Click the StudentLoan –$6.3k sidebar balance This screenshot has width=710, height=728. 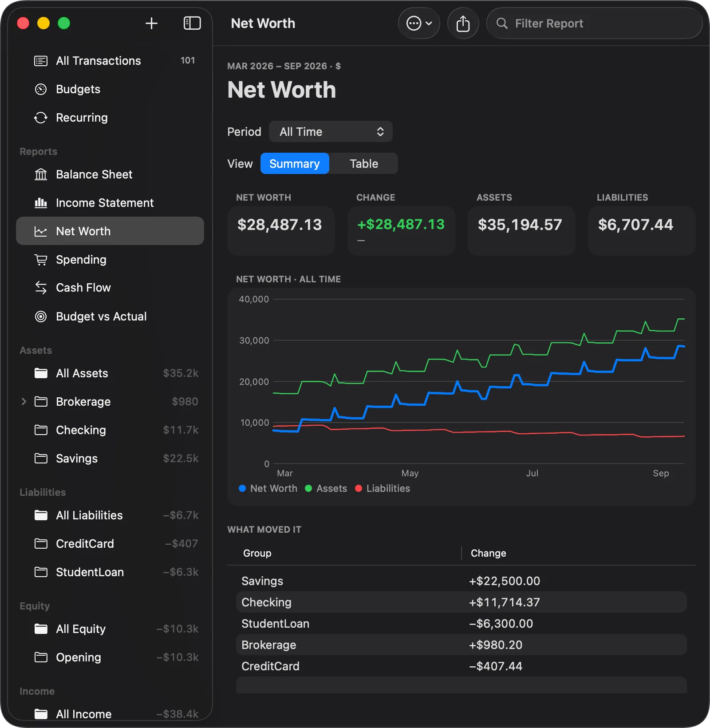(x=181, y=572)
